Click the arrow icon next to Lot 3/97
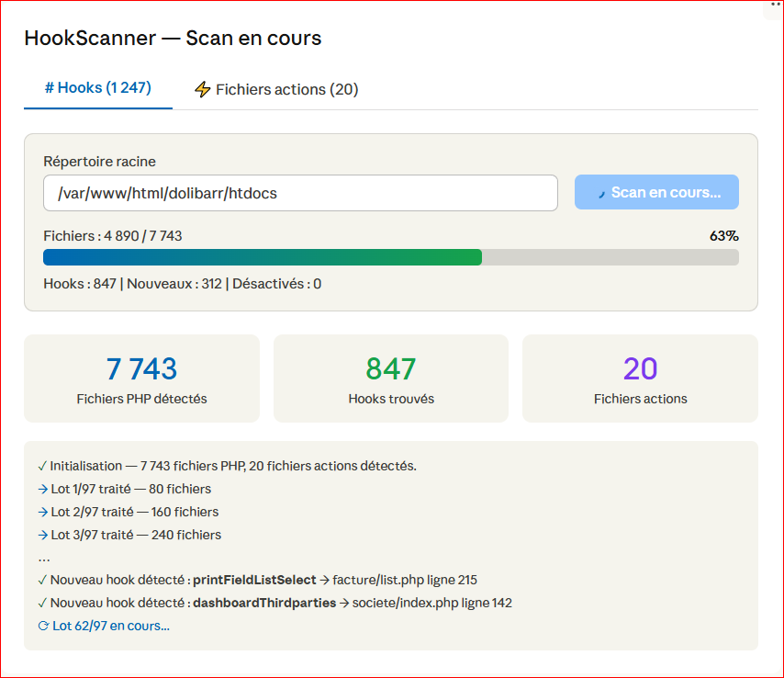784x678 pixels. pos(43,535)
